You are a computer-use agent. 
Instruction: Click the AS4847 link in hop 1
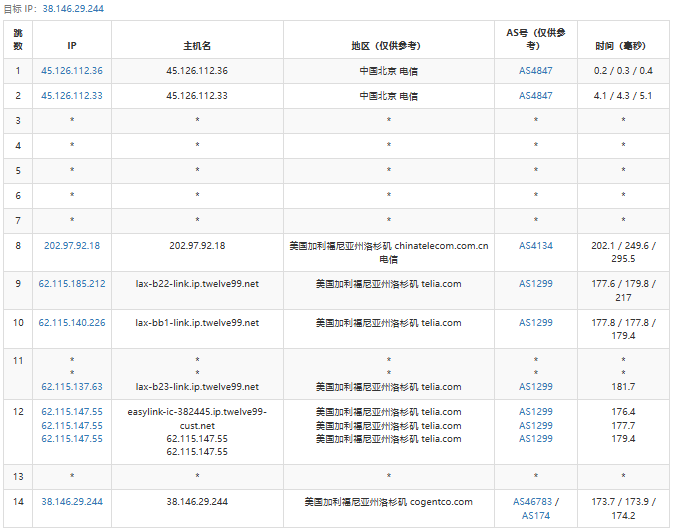pos(535,71)
